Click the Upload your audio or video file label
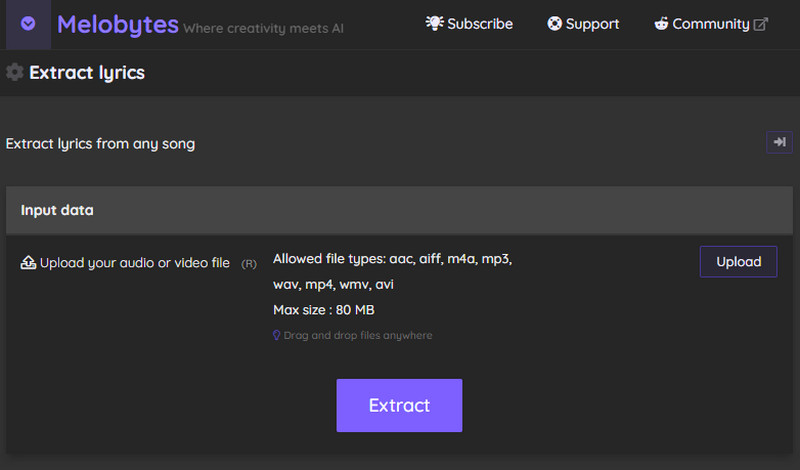The image size is (800, 470). click(134, 263)
